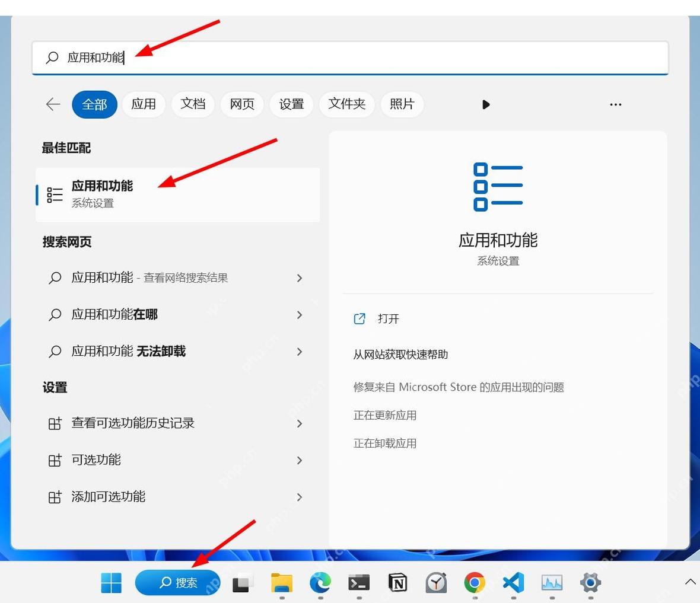Click the 搜索 taskbar button
The image size is (700, 603).
(178, 582)
